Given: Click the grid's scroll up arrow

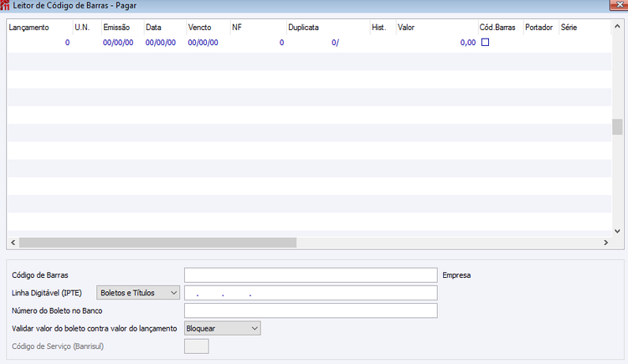Looking at the screenshot, I should tap(617, 27).
